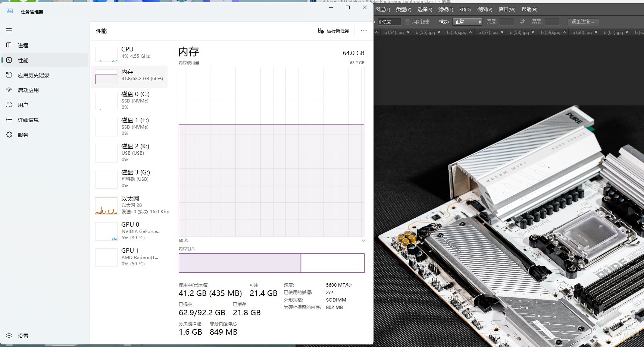The height and width of the screenshot is (347, 644).
Task: Switch to the b (60).jpg tab
Action: 582,32
